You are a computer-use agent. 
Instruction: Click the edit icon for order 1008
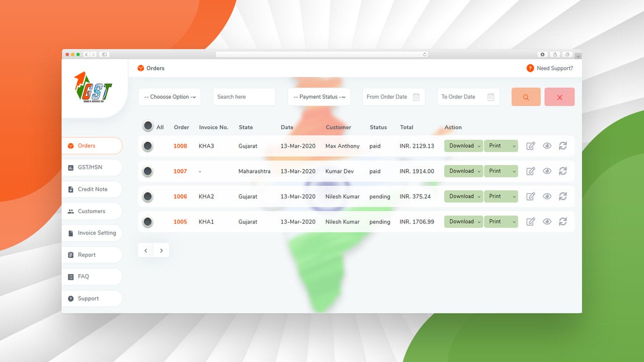530,146
